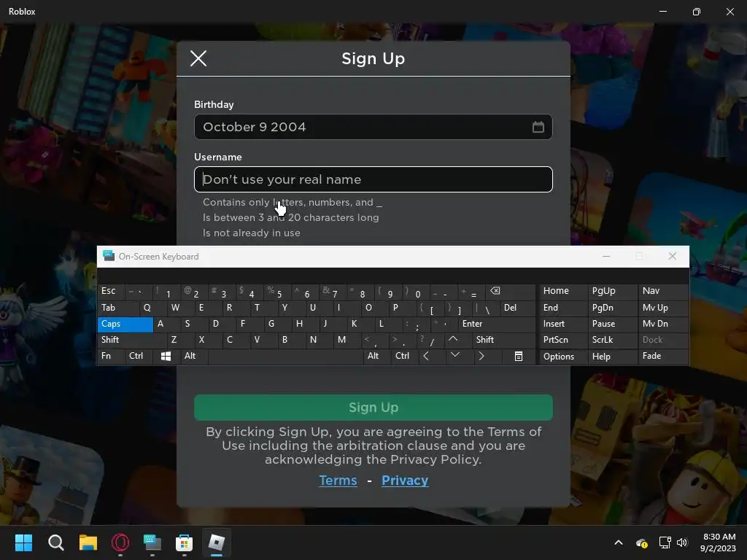Click the backspace key on On-Screen Keyboard
Viewport: 747px width, 560px height.
pos(510,292)
